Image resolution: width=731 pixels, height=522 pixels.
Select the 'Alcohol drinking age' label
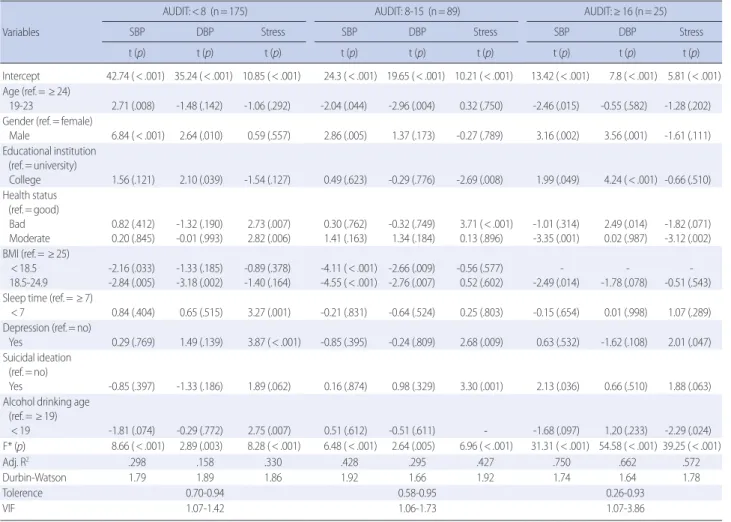point(46,402)
